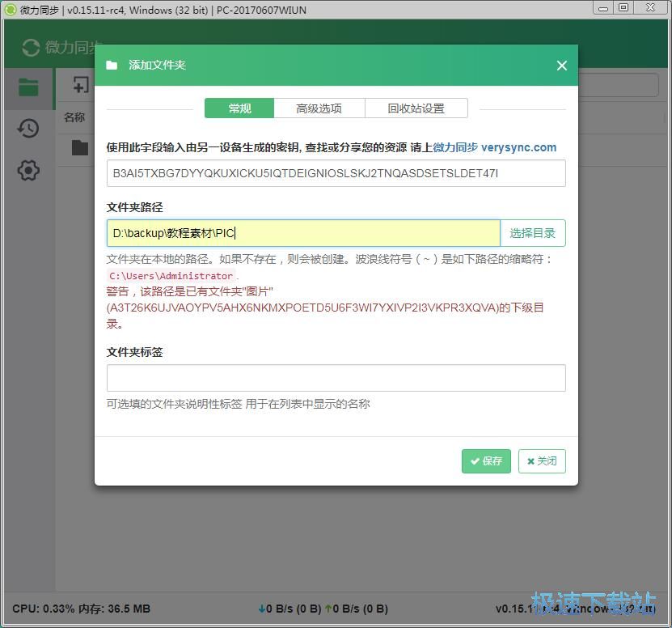This screenshot has width=672, height=628.
Task: Open settings gear icon in sidebar
Action: coord(28,170)
